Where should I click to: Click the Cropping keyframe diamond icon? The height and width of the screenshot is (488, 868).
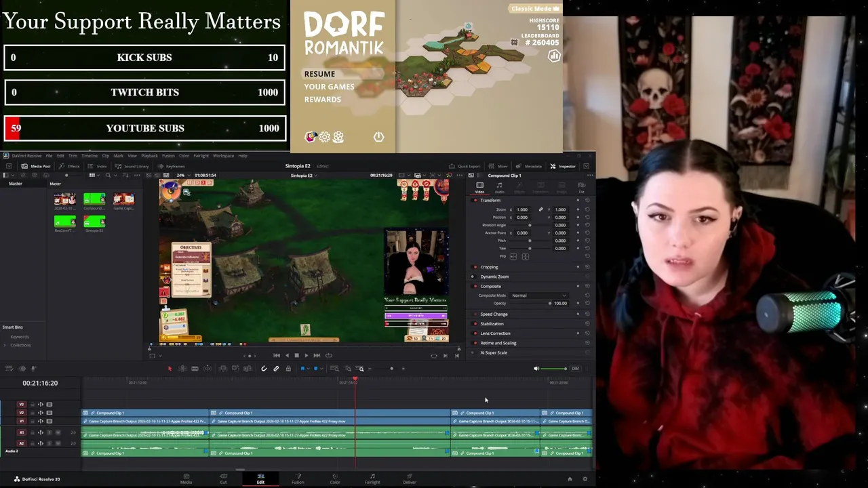pyautogui.click(x=578, y=267)
